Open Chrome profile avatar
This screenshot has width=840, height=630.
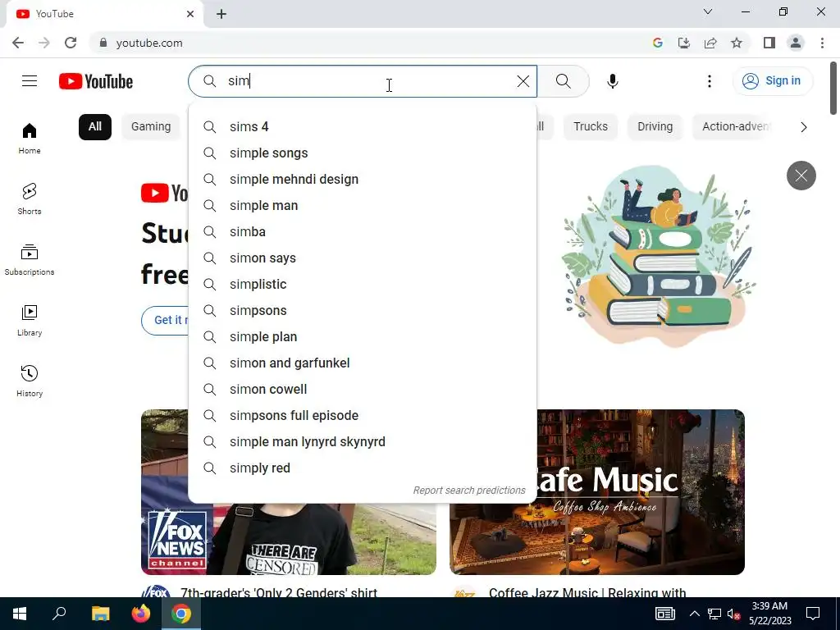point(796,43)
